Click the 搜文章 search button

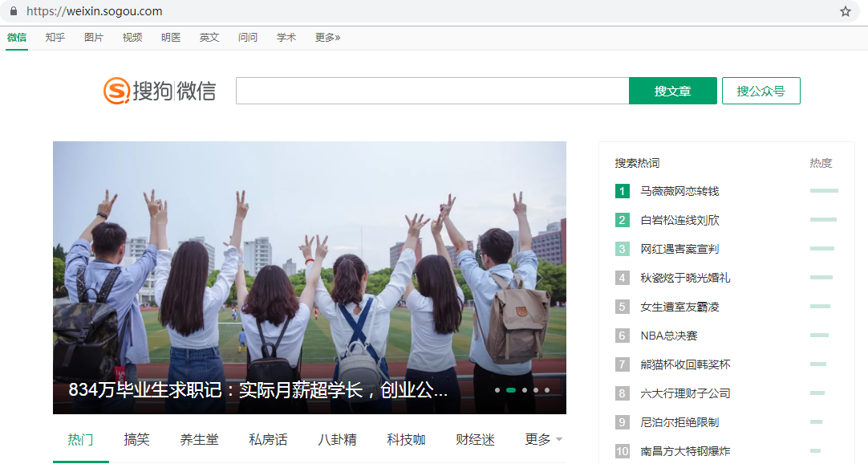(x=672, y=91)
